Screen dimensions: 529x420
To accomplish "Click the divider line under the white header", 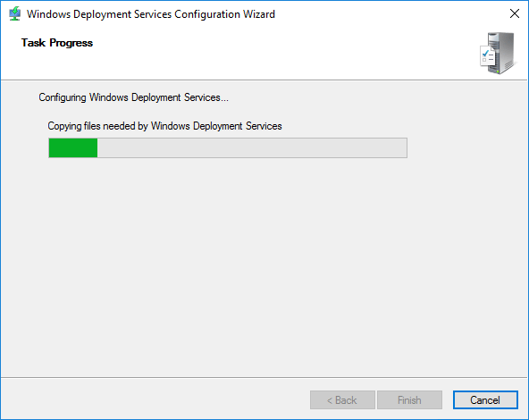I will tap(264, 80).
